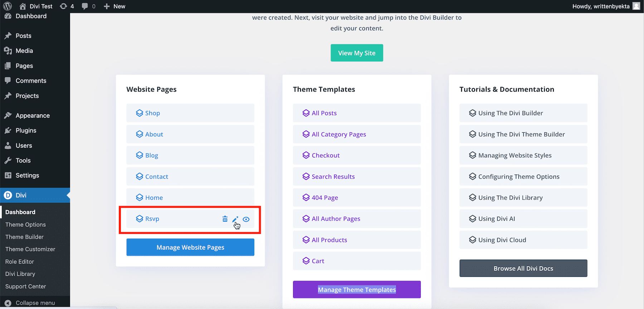Open the About website page

point(190,134)
